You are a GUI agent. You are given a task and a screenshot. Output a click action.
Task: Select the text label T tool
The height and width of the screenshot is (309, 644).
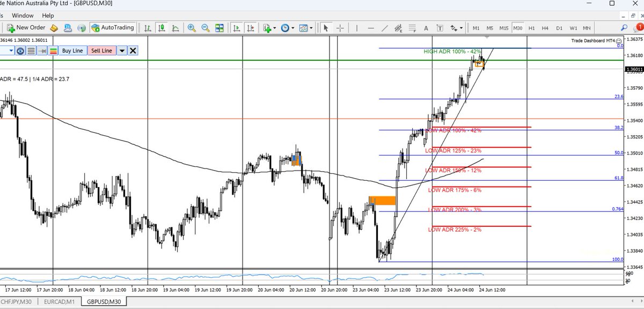click(441, 27)
